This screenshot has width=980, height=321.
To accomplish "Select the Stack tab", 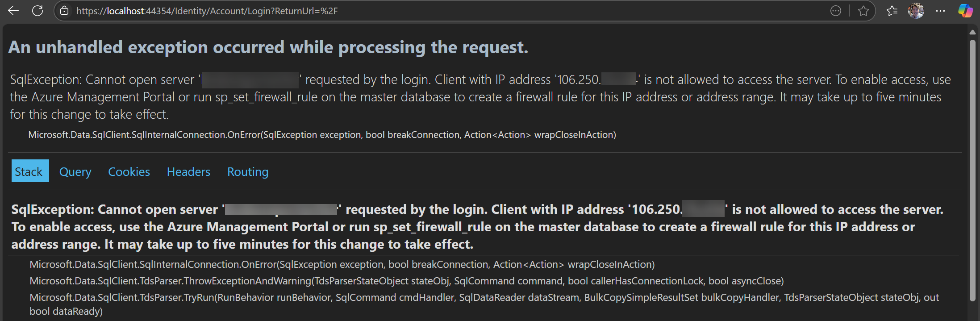I will [29, 171].
